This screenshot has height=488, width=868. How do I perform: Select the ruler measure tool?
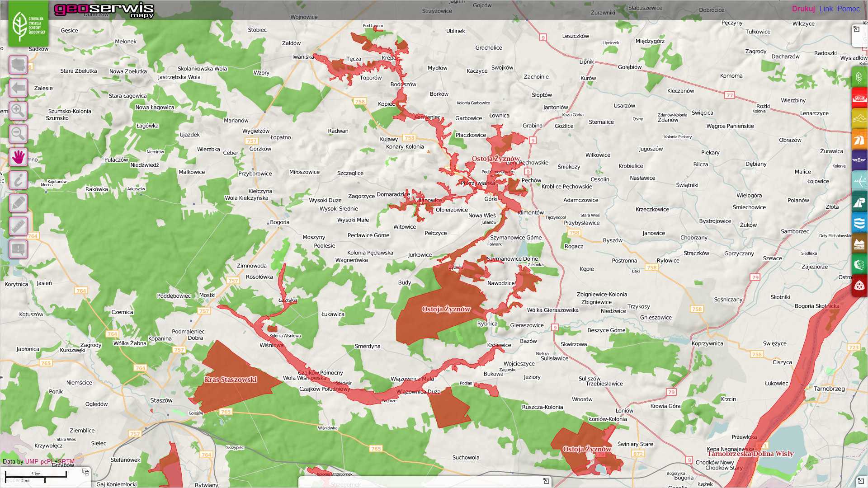pos(18,226)
